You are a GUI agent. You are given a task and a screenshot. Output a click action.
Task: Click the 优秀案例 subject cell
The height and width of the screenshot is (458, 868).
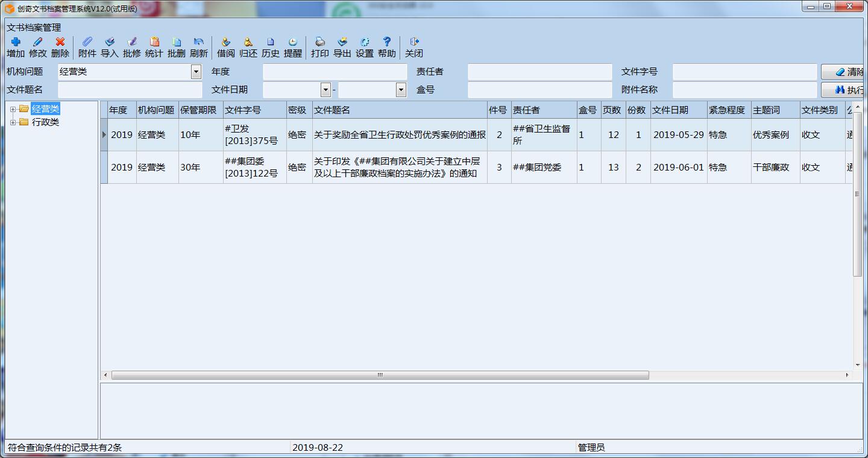tap(775, 135)
